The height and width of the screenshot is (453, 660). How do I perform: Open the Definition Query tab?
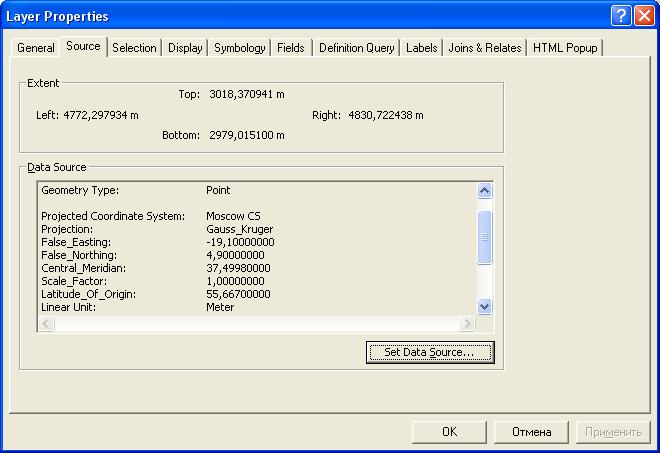[356, 48]
